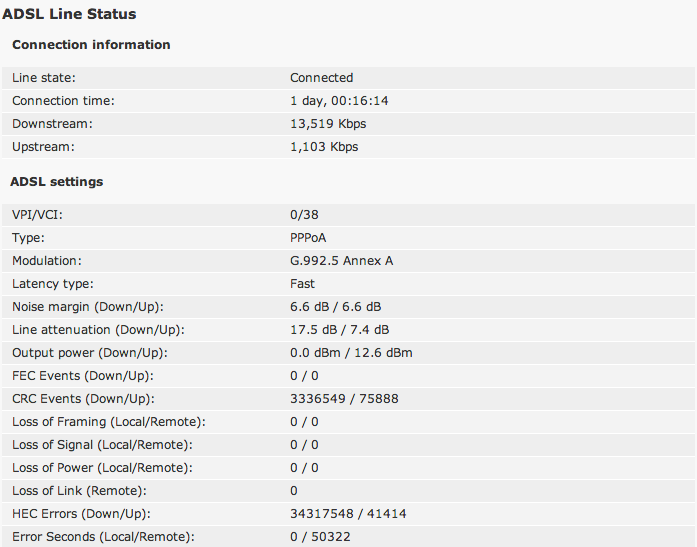The width and height of the screenshot is (697, 547).
Task: Click the Noise margin 6.6 dB value
Action: pyautogui.click(x=336, y=307)
